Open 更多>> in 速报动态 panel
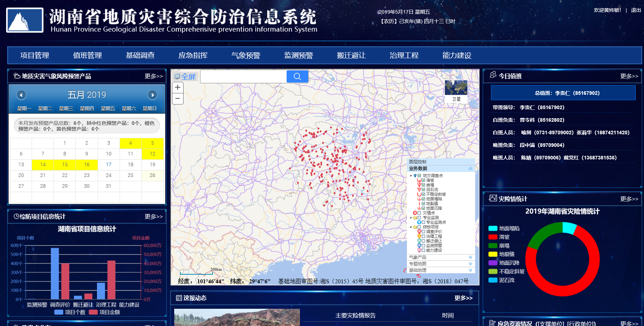This screenshot has width=644, height=326. (x=464, y=298)
